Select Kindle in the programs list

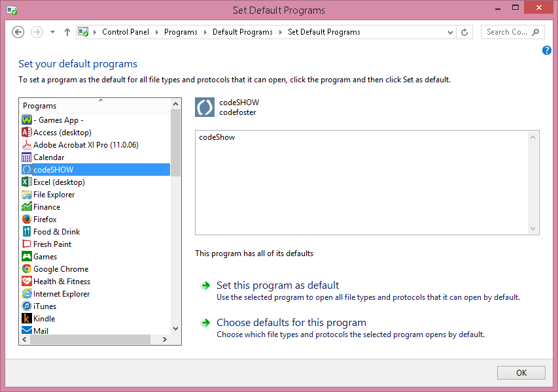pos(44,319)
